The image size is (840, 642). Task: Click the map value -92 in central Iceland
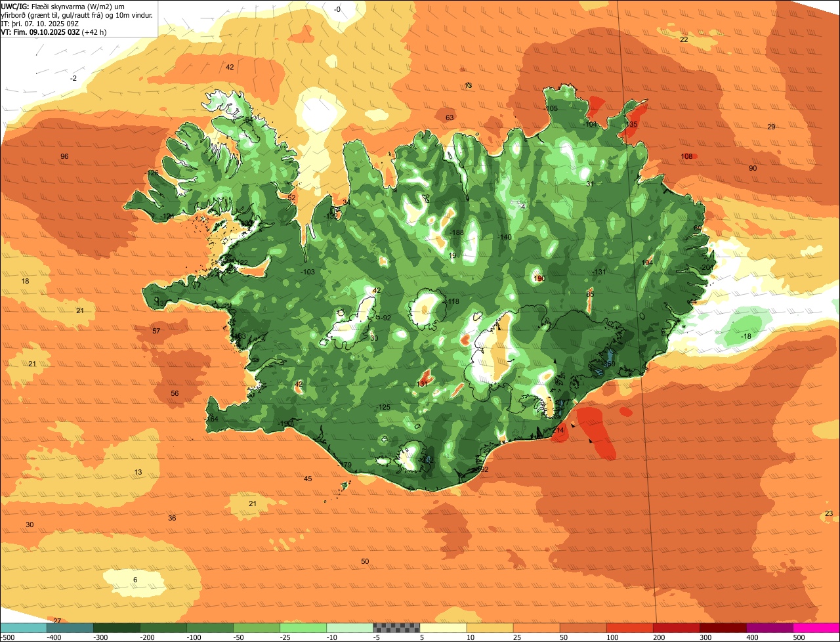click(385, 318)
